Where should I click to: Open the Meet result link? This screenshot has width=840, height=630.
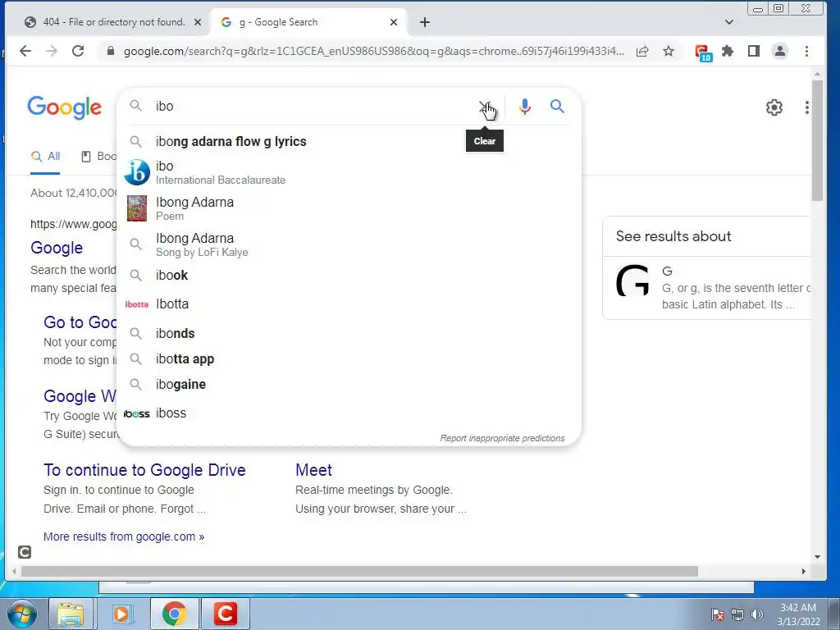click(x=313, y=470)
